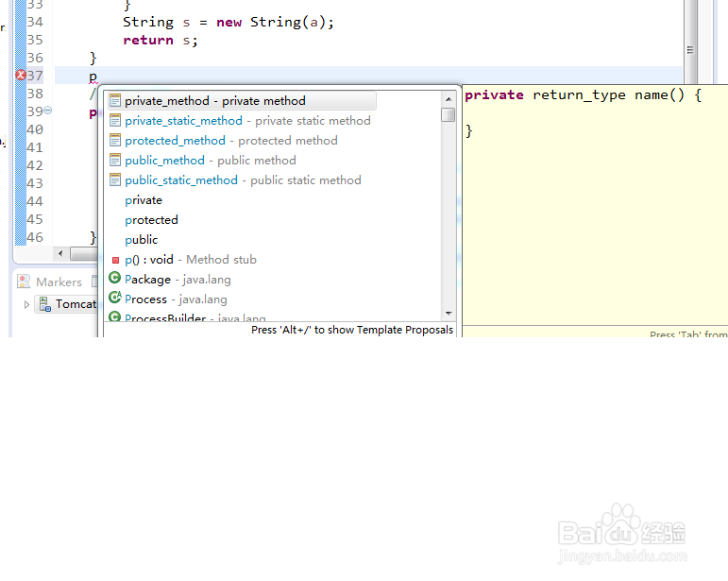728x581 pixels.
Task: Click the proposal list scrollbar thumb
Action: pos(448,114)
